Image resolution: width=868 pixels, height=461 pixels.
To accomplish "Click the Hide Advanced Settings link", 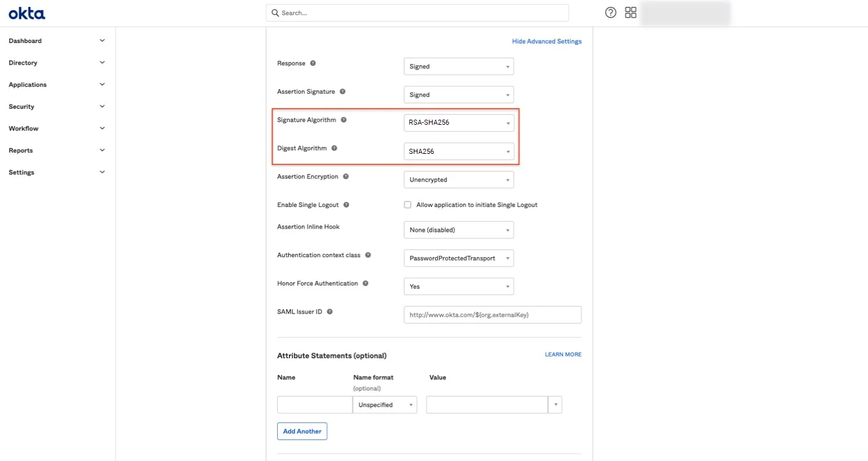I will [547, 41].
